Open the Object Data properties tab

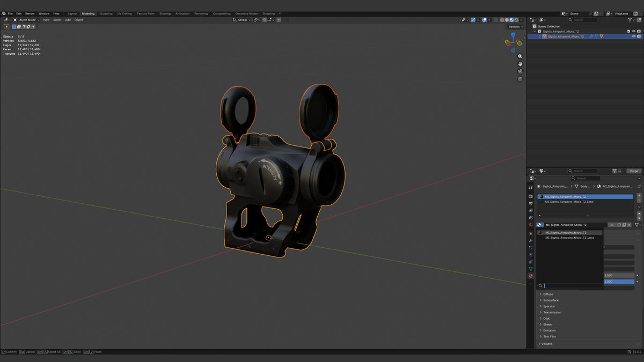(x=531, y=269)
